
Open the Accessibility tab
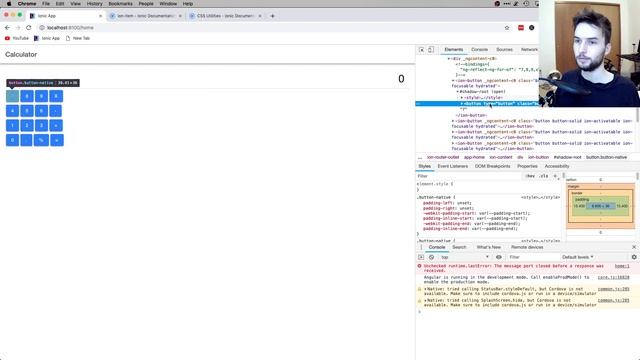click(x=557, y=167)
